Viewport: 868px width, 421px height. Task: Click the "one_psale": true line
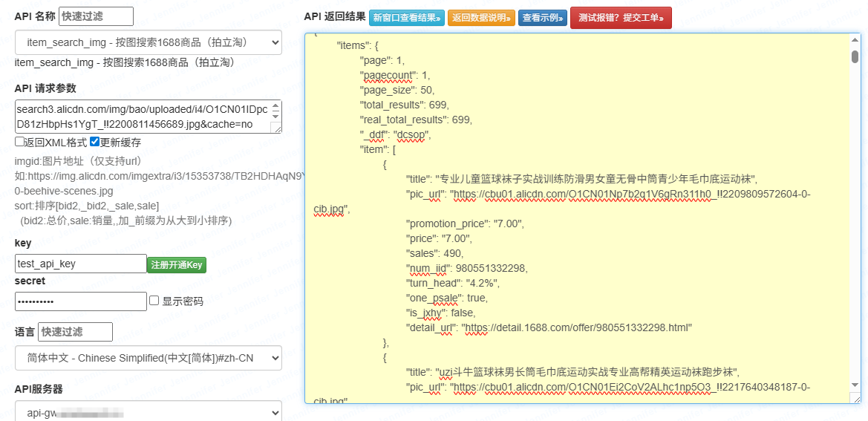tap(447, 298)
